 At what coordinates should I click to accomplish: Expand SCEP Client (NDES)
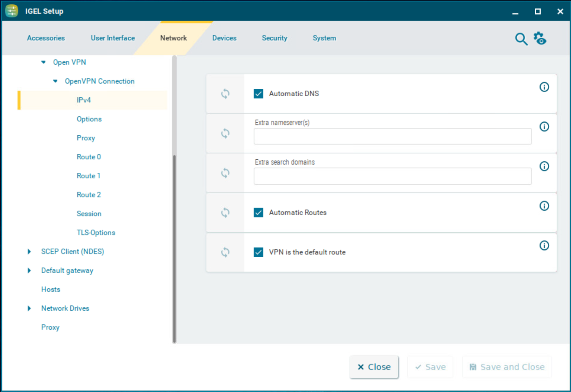pos(29,251)
